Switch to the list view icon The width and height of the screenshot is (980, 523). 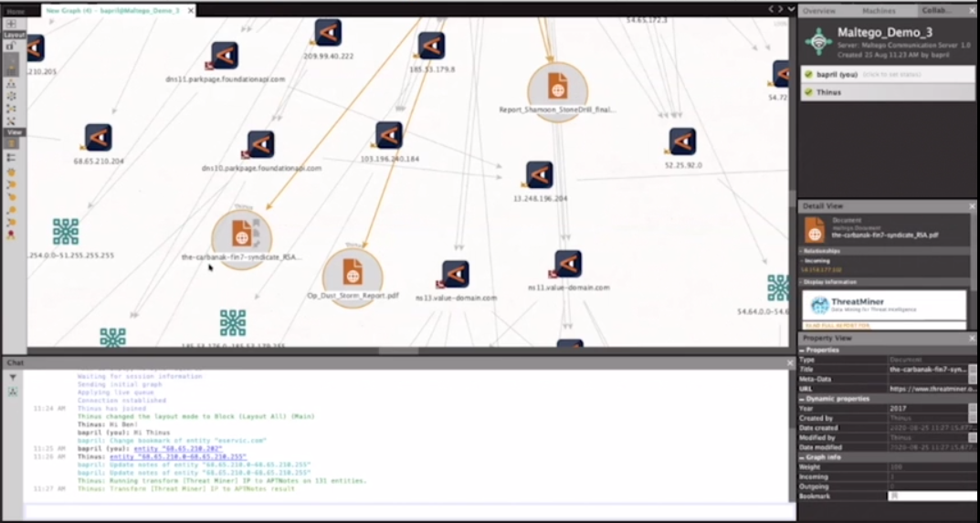tap(11, 157)
